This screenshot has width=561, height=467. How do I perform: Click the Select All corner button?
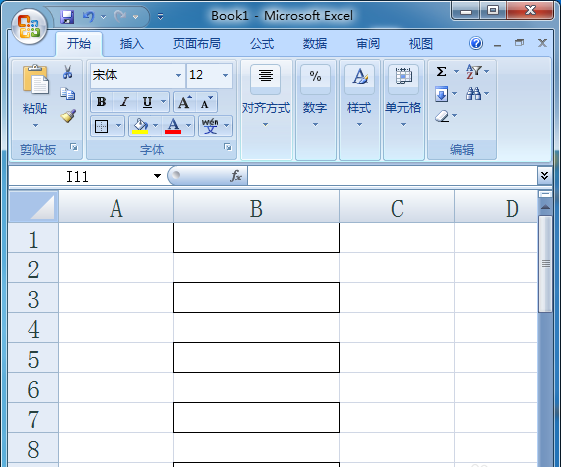tap(33, 206)
